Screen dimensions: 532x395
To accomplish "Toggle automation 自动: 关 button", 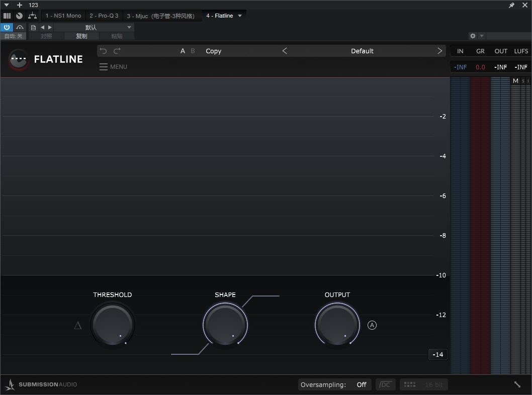I will click(x=13, y=36).
